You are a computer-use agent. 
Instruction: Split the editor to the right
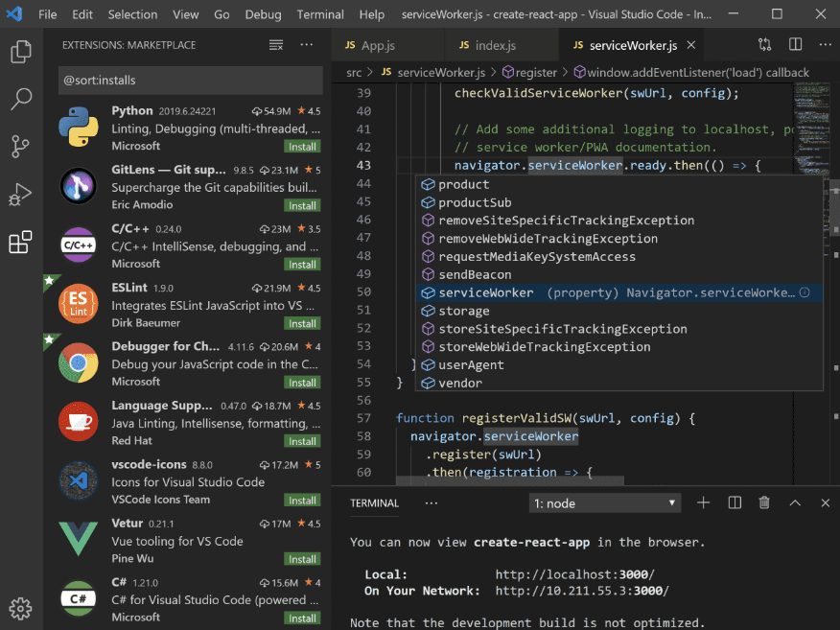coord(796,44)
